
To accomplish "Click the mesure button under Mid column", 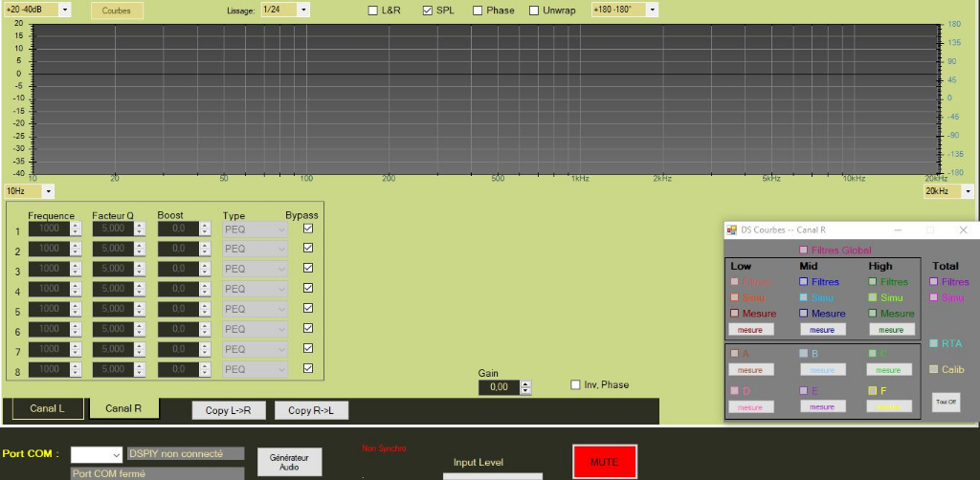I will click(x=822, y=330).
